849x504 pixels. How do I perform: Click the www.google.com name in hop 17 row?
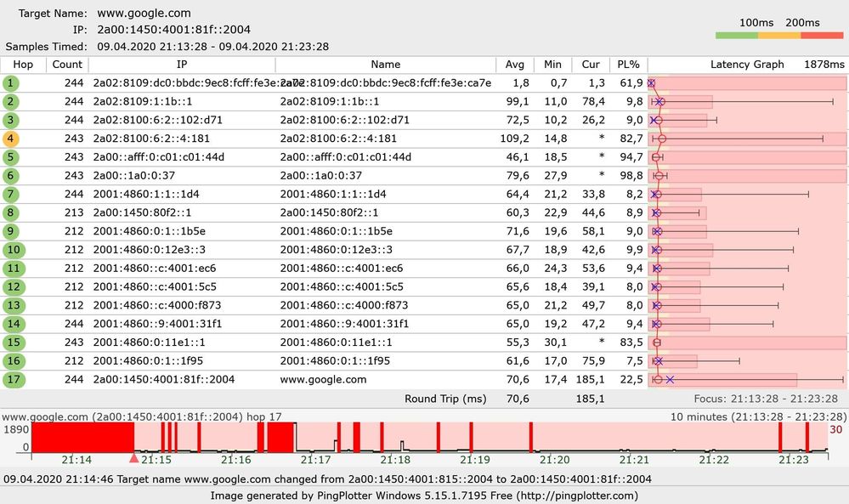pos(323,380)
